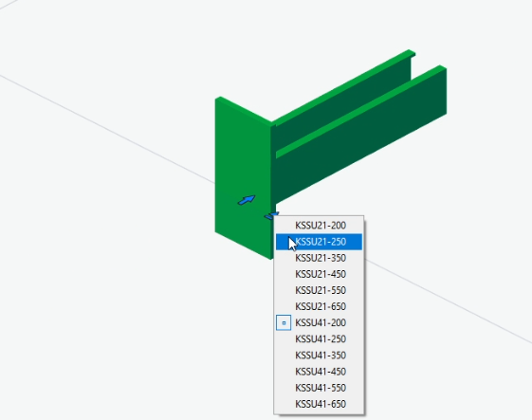Click the blue flip arrow grip on the plate
This screenshot has width=532, height=420.
click(247, 200)
